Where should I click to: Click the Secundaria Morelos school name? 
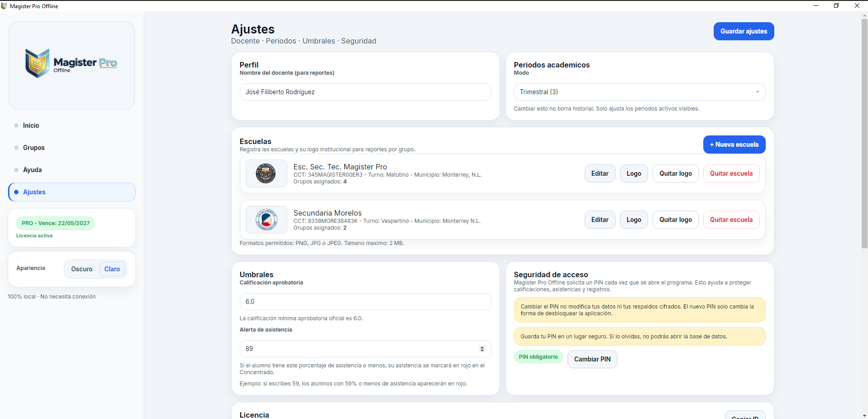[328, 213]
